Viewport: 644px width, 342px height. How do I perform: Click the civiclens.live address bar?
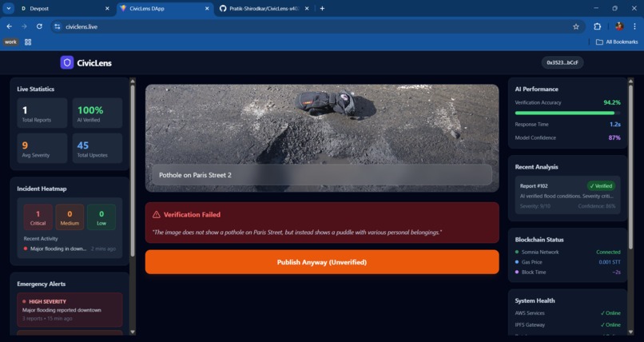pos(316,26)
